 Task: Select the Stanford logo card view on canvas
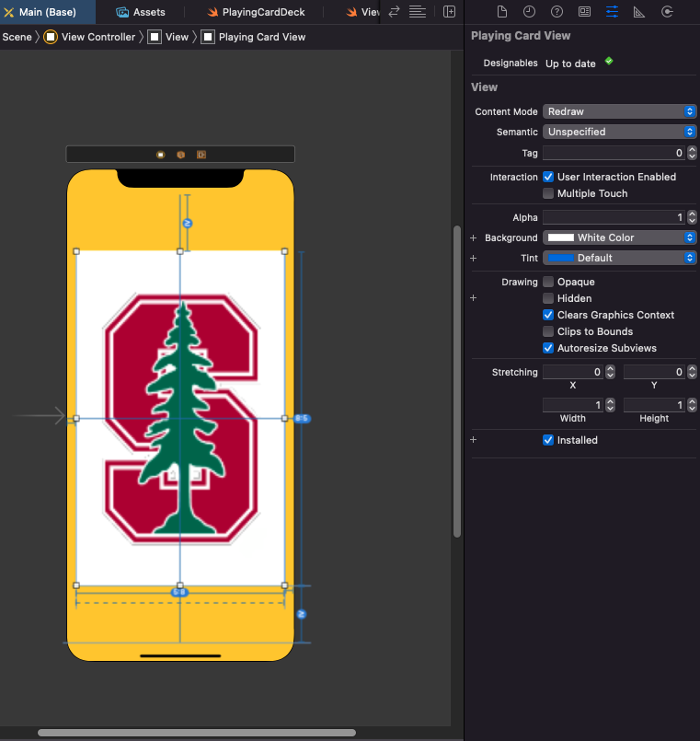coord(180,418)
